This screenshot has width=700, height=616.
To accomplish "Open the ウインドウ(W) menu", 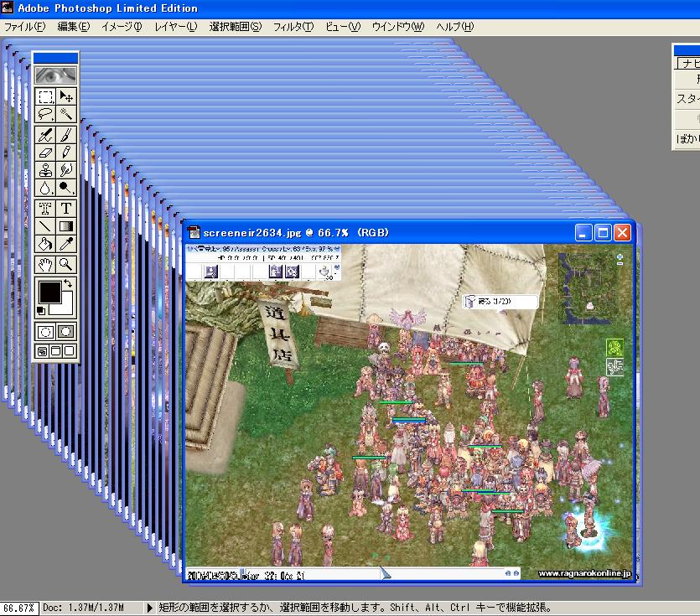I will [x=397, y=27].
